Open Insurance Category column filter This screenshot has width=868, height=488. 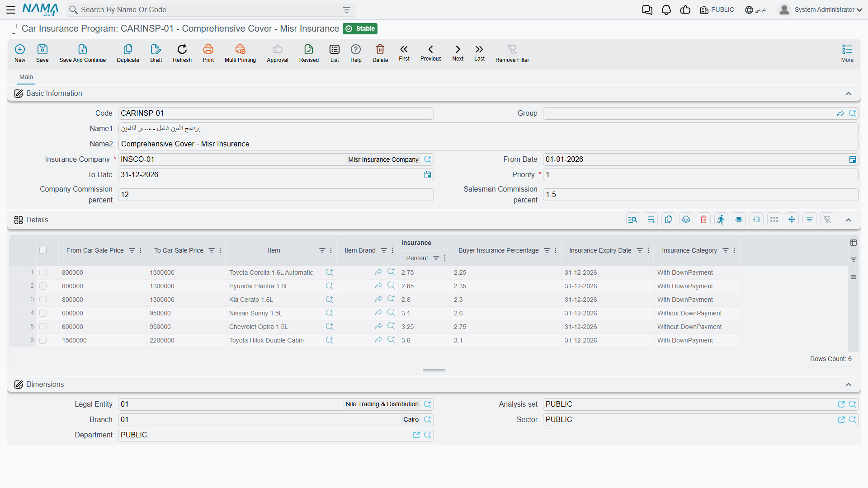click(726, 250)
